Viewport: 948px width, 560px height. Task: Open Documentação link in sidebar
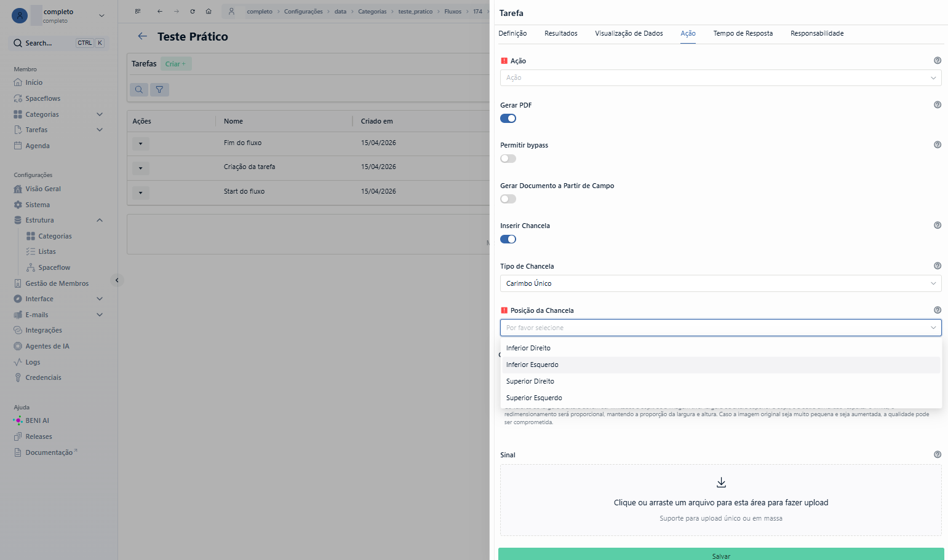(49, 452)
